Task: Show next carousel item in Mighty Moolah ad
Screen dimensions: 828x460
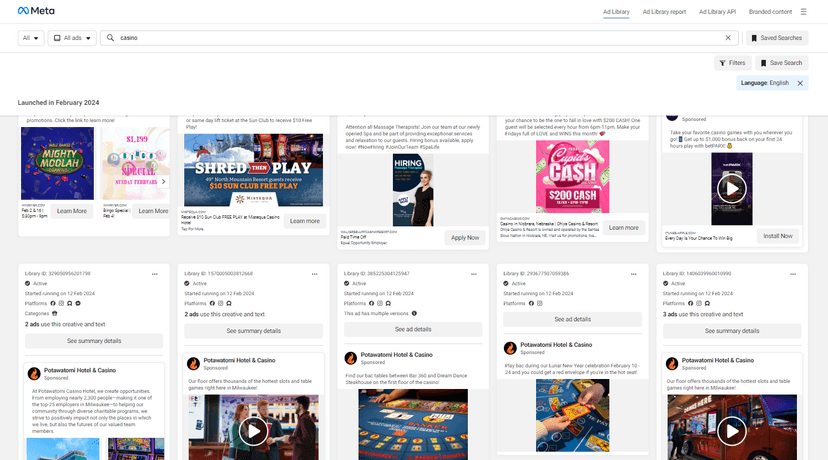Action: coord(163,182)
